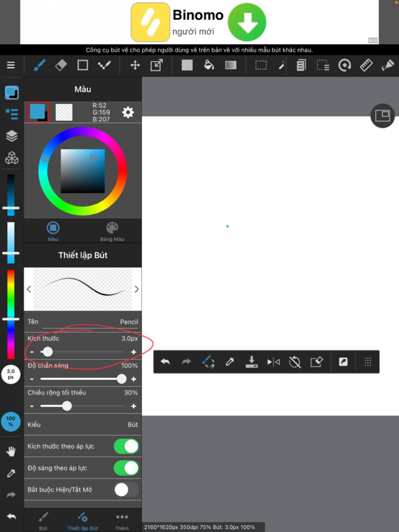The height and width of the screenshot is (532, 399).
Task: Decrease Kích thước with minus button
Action: click(32, 352)
